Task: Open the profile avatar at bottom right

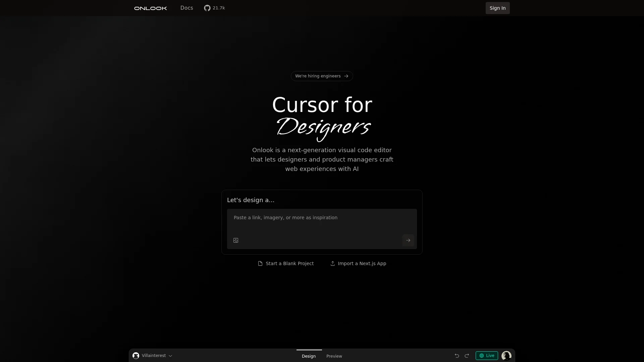Action: (506, 356)
